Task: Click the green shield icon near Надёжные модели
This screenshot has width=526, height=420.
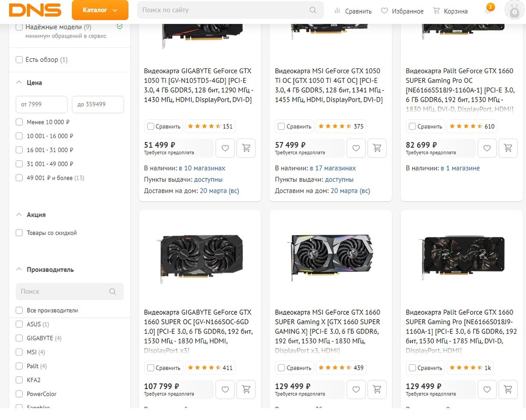Action: point(120,27)
